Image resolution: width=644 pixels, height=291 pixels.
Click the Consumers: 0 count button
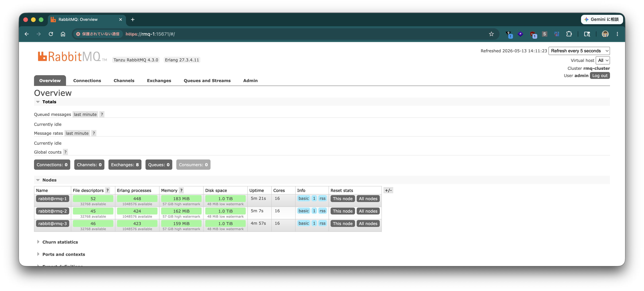tap(193, 165)
